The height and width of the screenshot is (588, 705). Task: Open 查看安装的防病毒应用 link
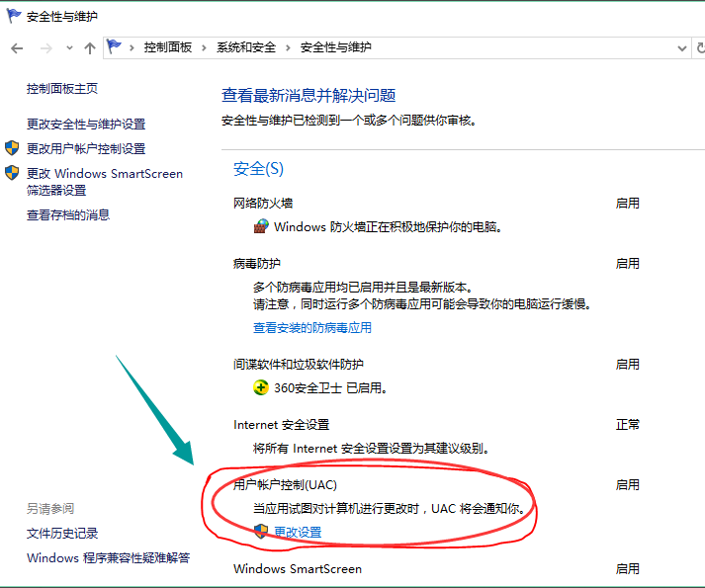pyautogui.click(x=312, y=327)
